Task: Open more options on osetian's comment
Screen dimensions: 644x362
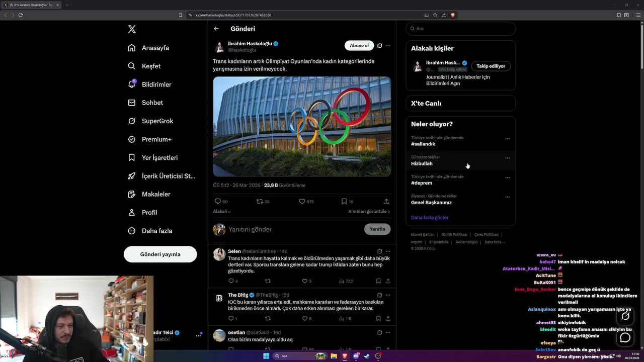Action: click(388, 332)
